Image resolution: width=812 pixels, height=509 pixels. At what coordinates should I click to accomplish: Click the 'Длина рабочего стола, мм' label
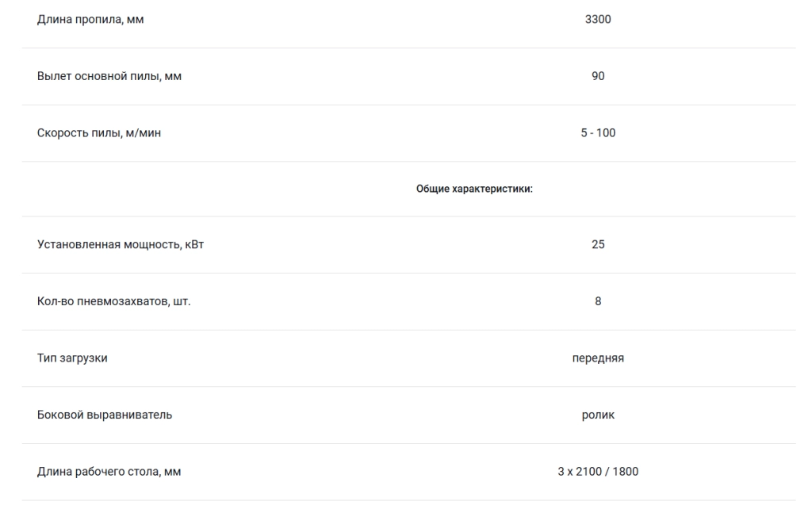109,472
